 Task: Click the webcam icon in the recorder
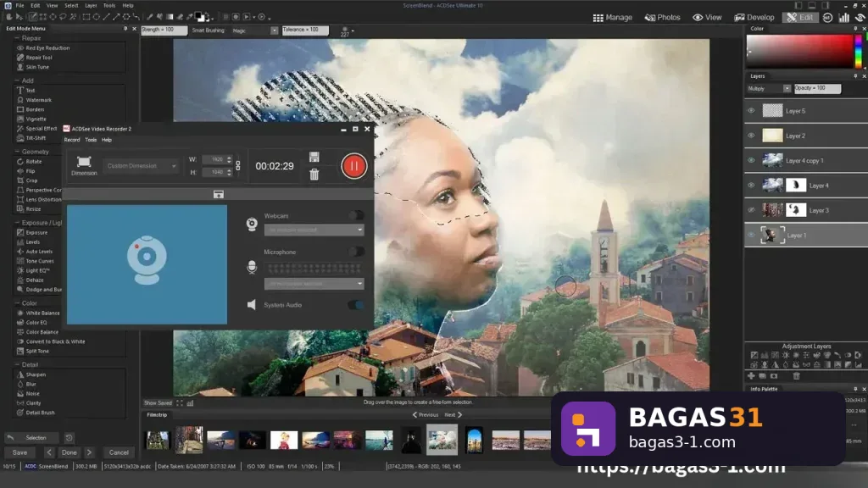coord(252,224)
